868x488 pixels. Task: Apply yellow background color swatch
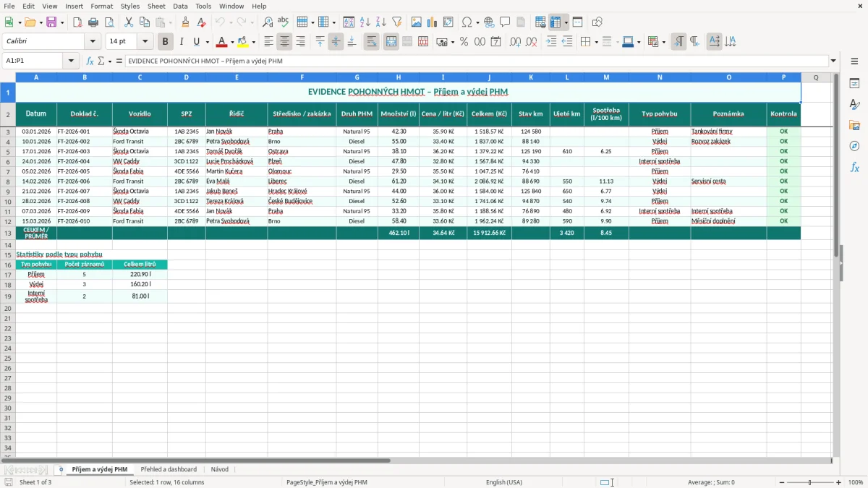pos(243,42)
